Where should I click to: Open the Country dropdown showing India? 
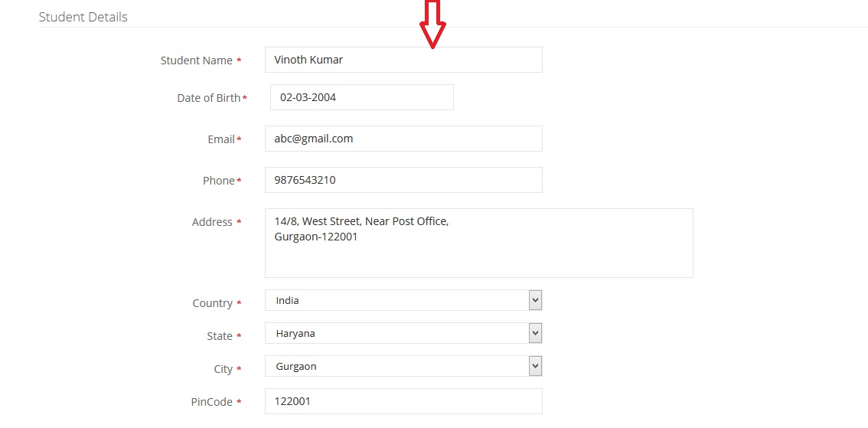click(403, 300)
